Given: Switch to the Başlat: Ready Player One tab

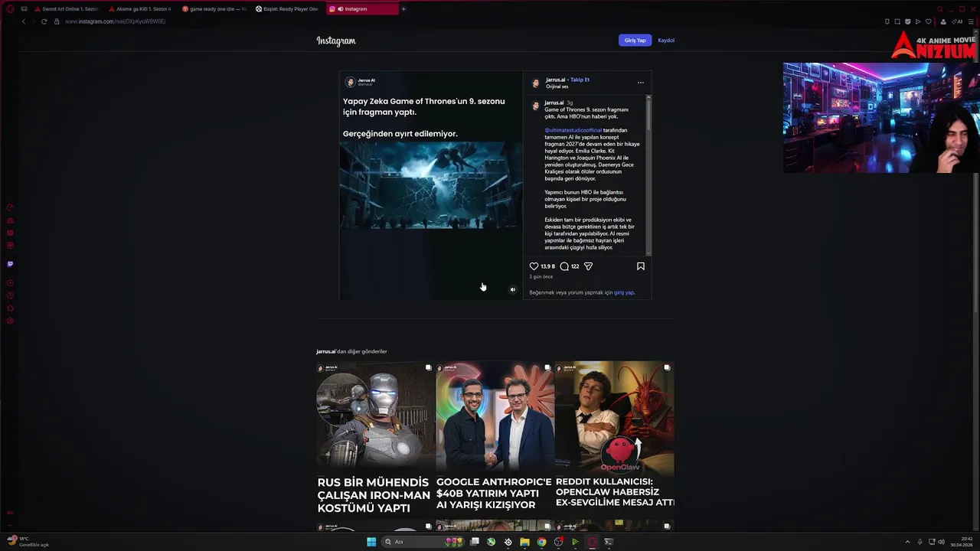Looking at the screenshot, I should 287,9.
